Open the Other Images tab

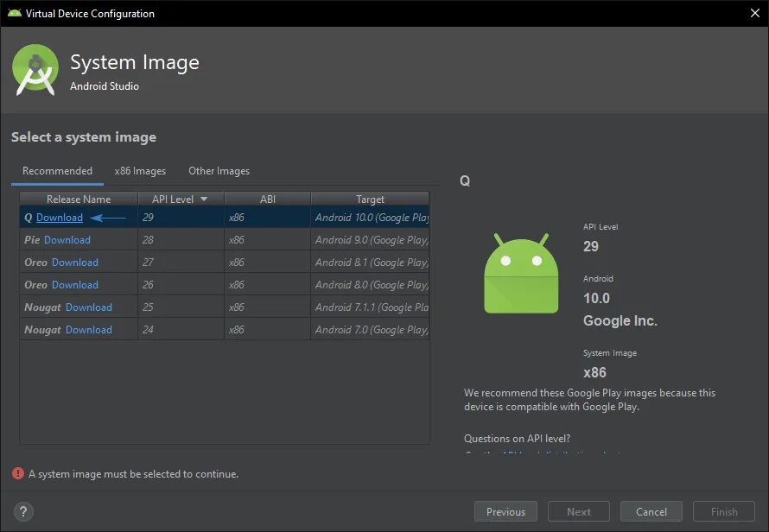click(x=219, y=171)
